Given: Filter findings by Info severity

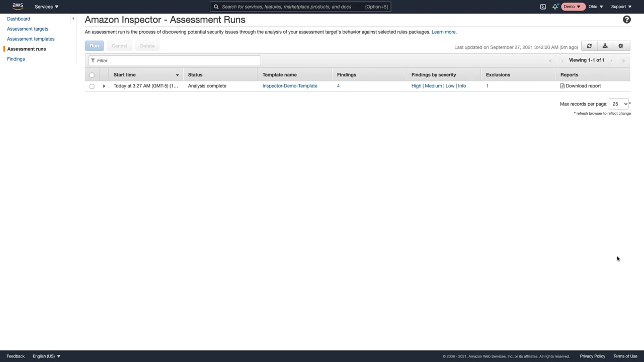Looking at the screenshot, I should [x=462, y=86].
